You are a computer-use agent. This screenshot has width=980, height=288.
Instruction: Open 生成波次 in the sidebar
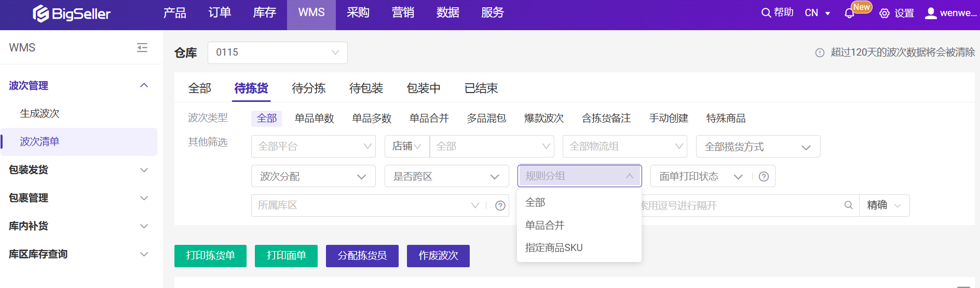click(39, 113)
